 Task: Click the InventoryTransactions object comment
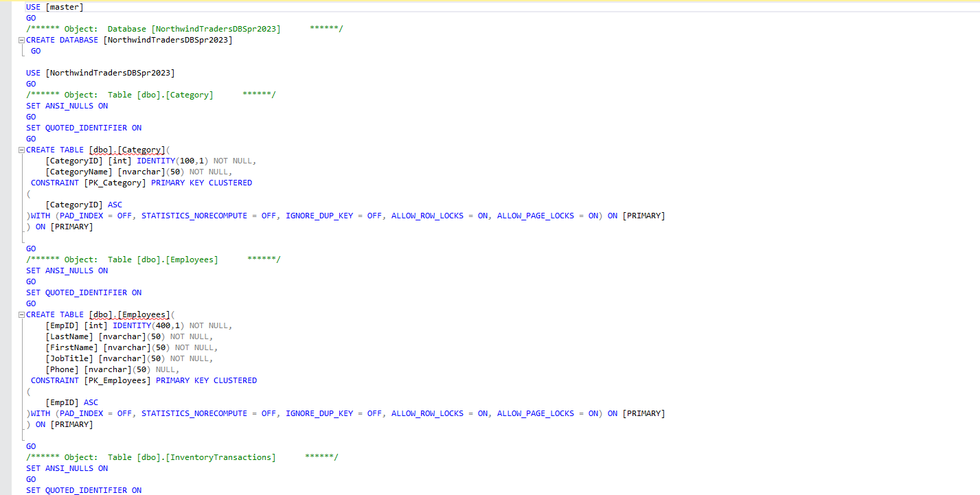click(x=220, y=457)
